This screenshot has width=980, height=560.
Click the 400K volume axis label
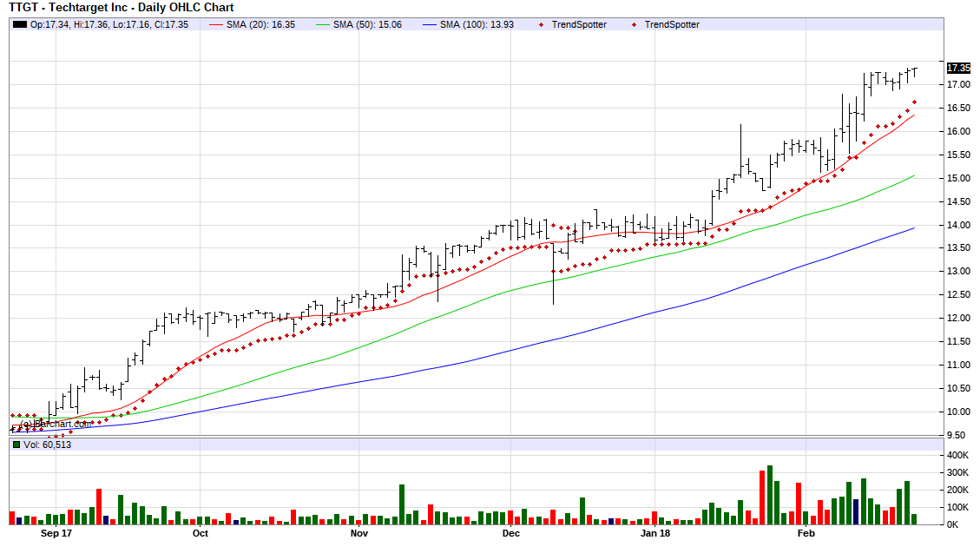pos(957,456)
